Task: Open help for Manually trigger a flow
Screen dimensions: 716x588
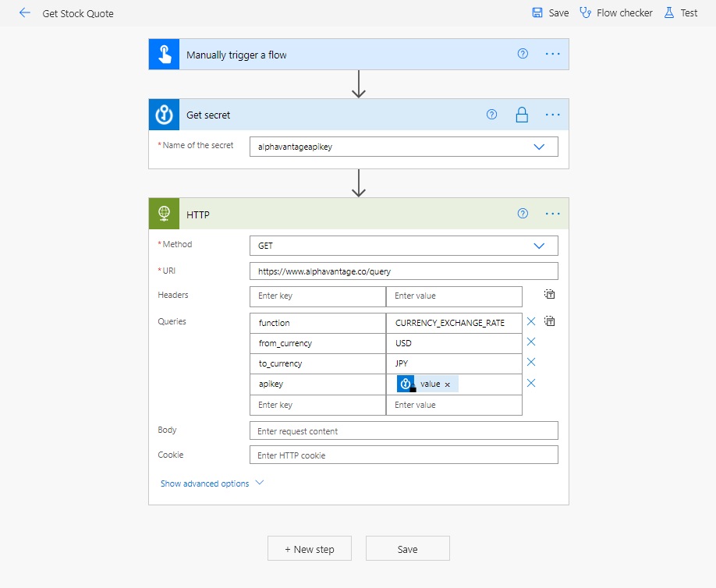Action: point(523,54)
